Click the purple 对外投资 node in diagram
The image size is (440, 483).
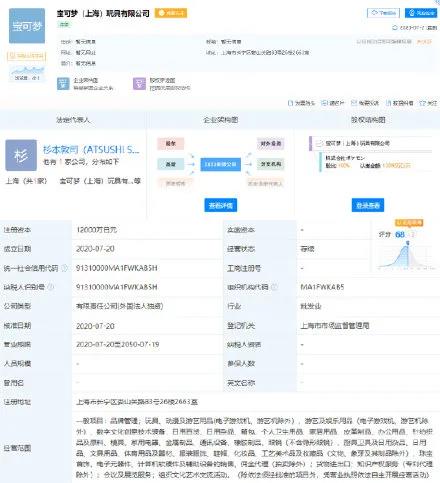(x=270, y=144)
